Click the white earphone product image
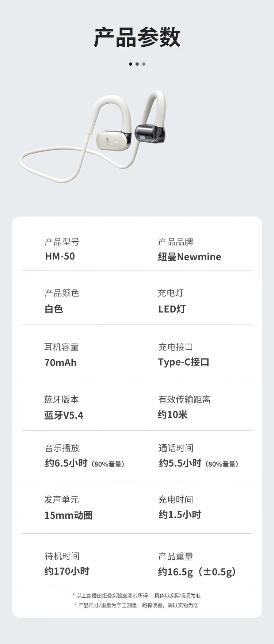Viewport: 274px width, 644px height. 92,136
